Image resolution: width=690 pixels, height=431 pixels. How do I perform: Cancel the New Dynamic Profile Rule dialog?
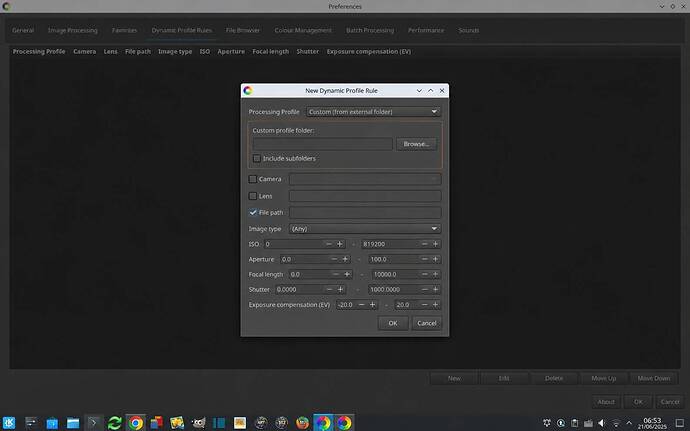pyautogui.click(x=426, y=323)
